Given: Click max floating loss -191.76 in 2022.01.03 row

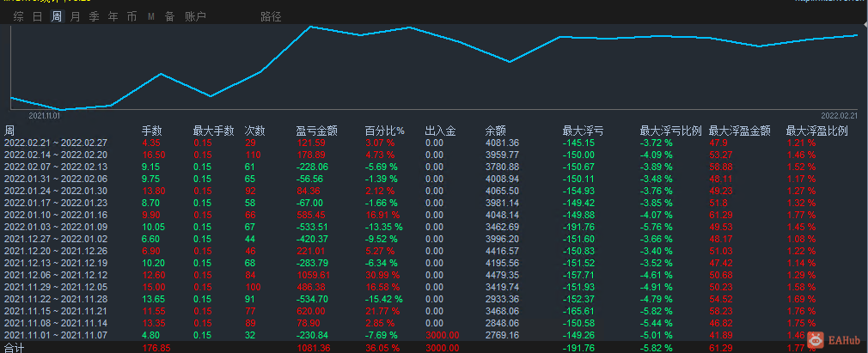Looking at the screenshot, I should point(578,227).
